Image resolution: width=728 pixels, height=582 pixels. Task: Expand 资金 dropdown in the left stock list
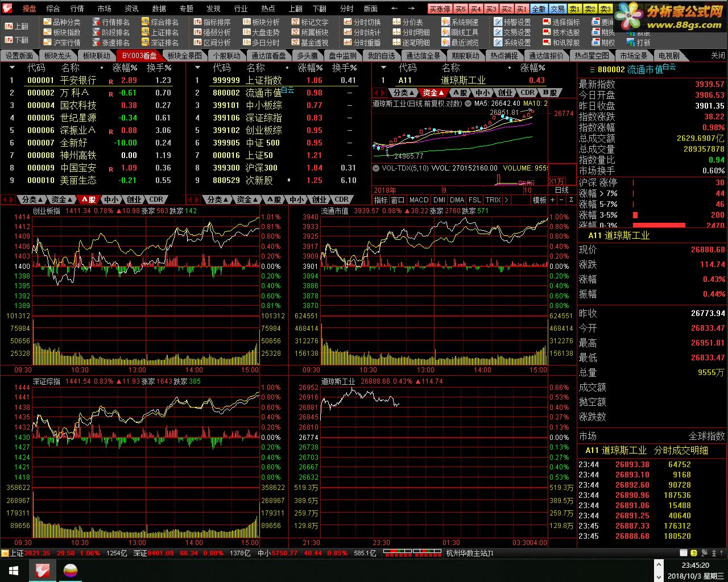pos(62,199)
